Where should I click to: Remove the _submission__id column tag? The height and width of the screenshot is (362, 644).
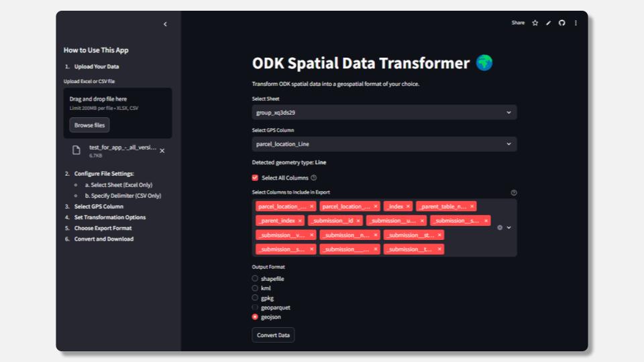coord(358,221)
